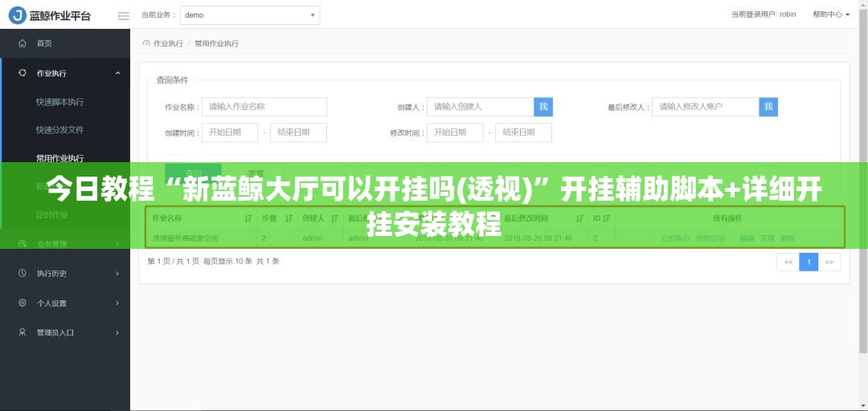The image size is (868, 411).
Task: Click the 我 button next to 创建人
Action: coord(543,107)
